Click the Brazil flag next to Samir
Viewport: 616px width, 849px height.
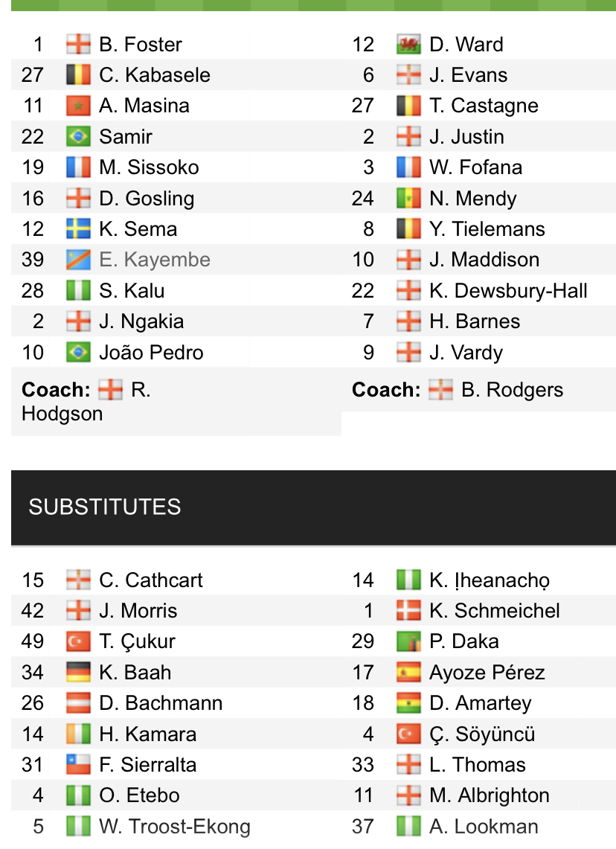point(78,136)
